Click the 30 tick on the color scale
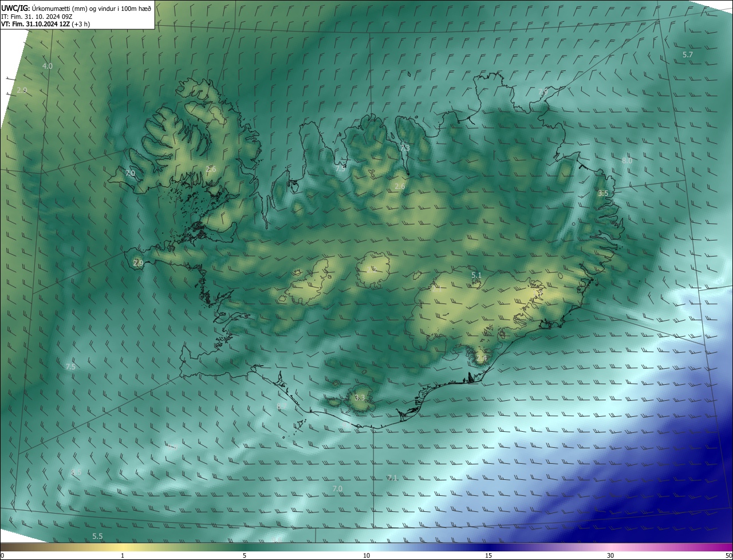Image resolution: width=733 pixels, height=560 pixels. (x=610, y=555)
